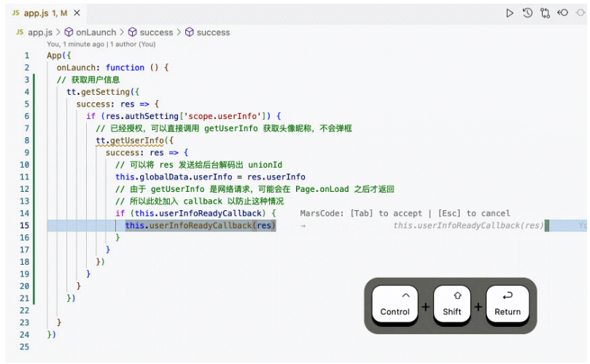Open changes compare icon in editor toolbar
The height and width of the screenshot is (364, 590).
pos(546,13)
